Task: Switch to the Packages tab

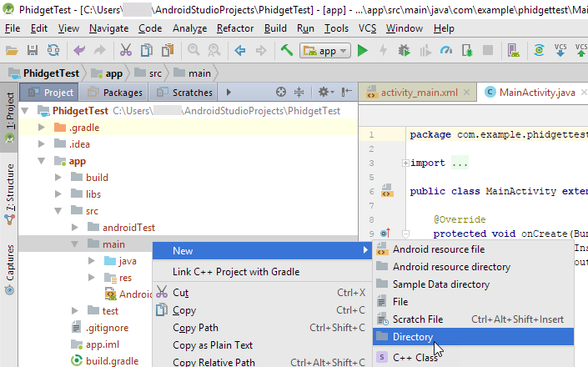Action: (115, 93)
